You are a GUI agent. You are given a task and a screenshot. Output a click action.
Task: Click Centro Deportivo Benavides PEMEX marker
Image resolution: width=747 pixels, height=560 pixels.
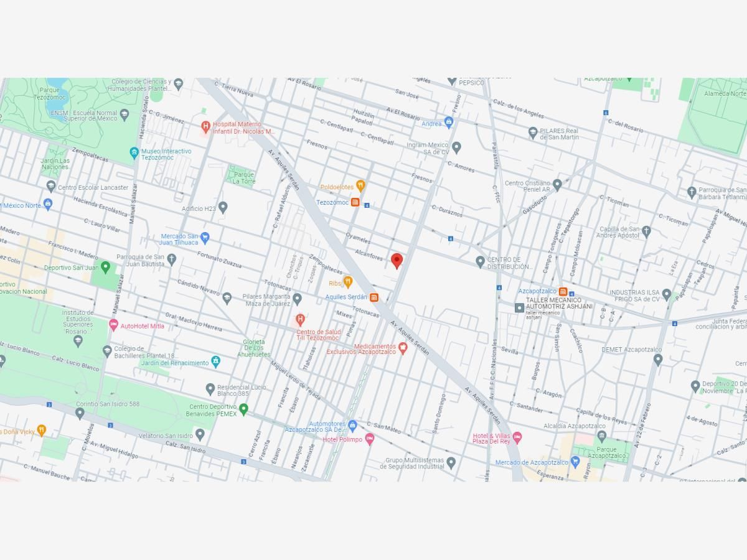tap(243, 409)
